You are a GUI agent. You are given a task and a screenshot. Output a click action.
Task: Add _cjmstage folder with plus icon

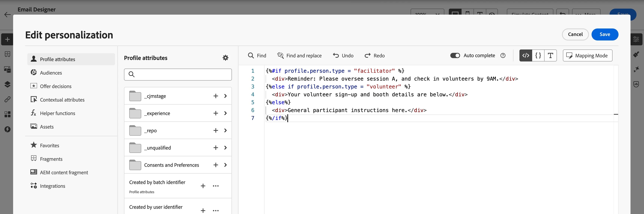[x=215, y=96]
